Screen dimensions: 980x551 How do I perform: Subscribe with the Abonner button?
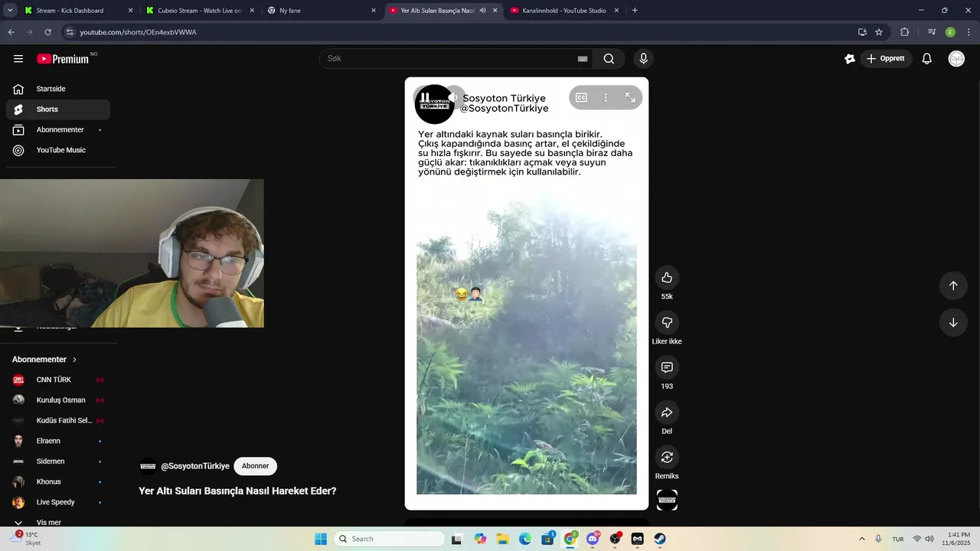tap(255, 466)
